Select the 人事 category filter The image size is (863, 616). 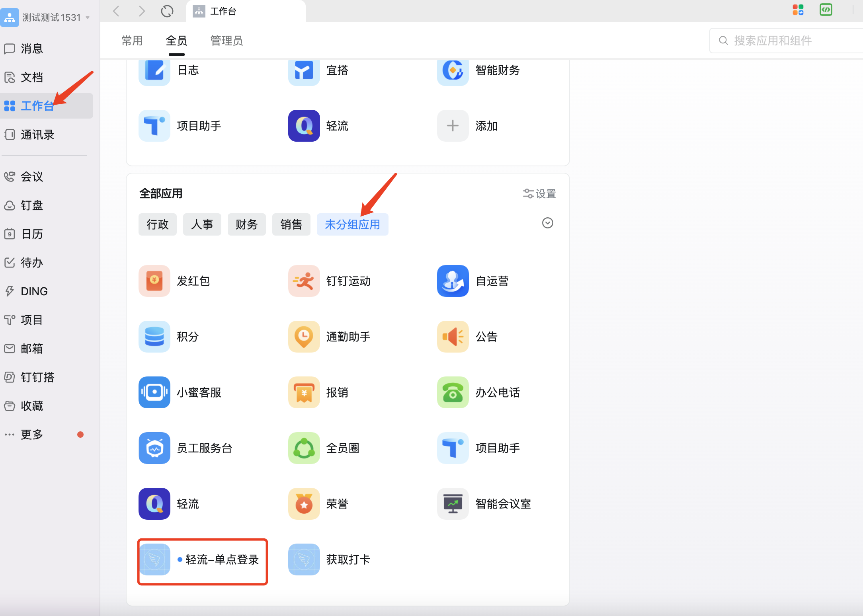(202, 224)
